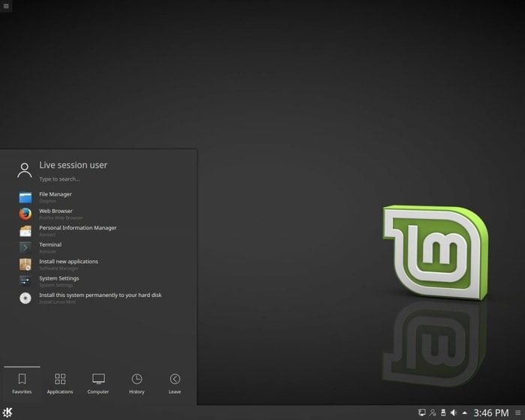This screenshot has height=420, width=525.
Task: Select the 'File Manager' entry text
Action: (x=55, y=194)
